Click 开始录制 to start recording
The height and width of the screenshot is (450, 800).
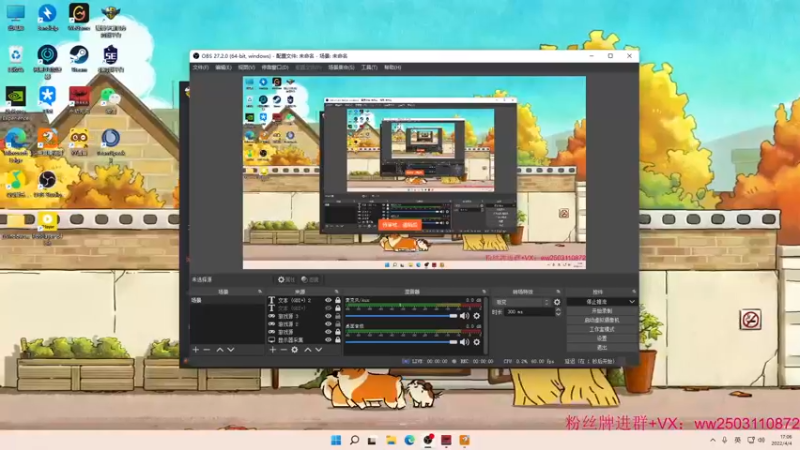tap(602, 311)
